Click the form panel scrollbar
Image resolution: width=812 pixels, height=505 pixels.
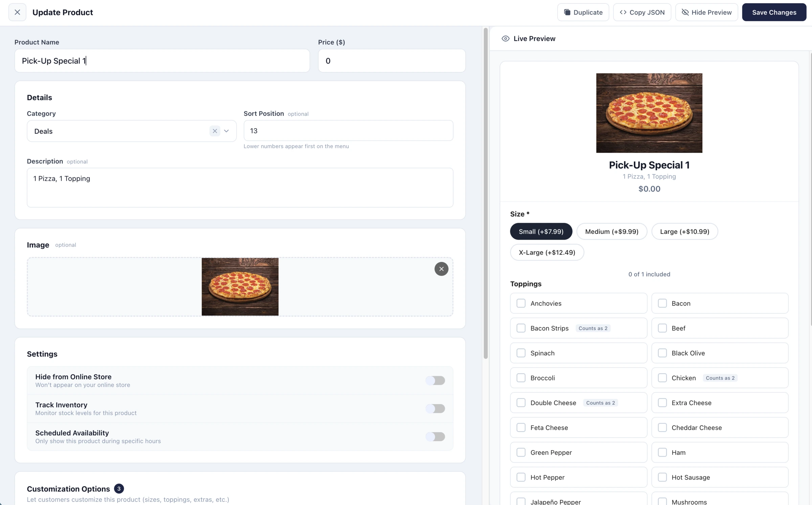pyautogui.click(x=486, y=193)
